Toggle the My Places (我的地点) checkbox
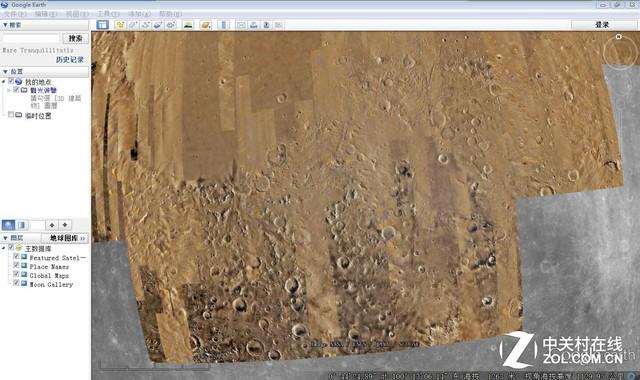This screenshot has width=640, height=380. click(11, 81)
